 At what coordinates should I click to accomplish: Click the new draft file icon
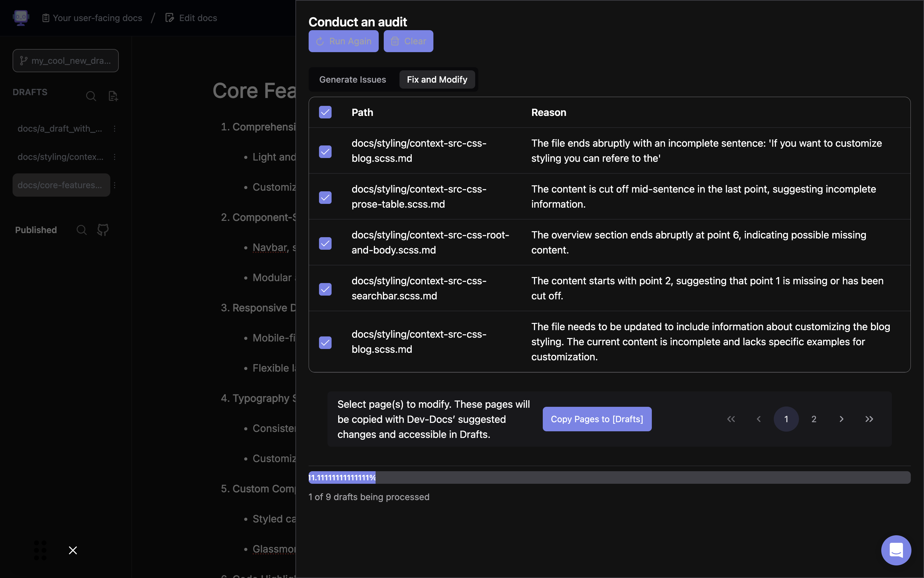(113, 96)
